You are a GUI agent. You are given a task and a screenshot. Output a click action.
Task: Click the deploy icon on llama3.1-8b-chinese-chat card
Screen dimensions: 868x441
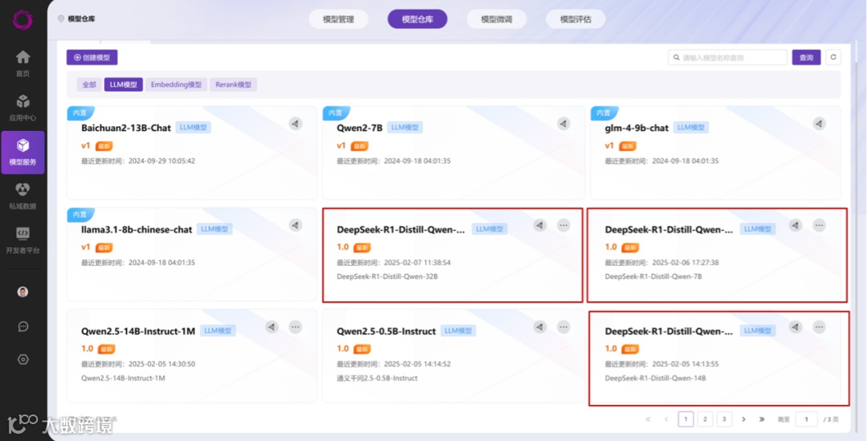[x=296, y=225]
